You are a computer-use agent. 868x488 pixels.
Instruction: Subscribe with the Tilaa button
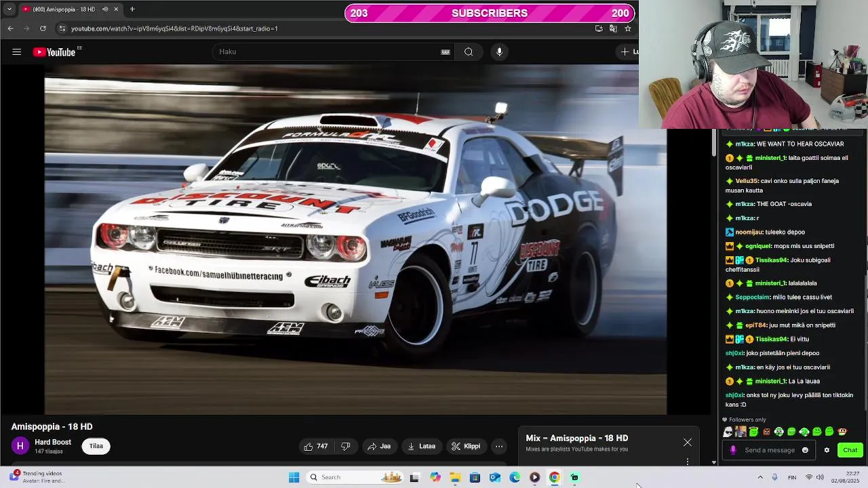coord(96,446)
